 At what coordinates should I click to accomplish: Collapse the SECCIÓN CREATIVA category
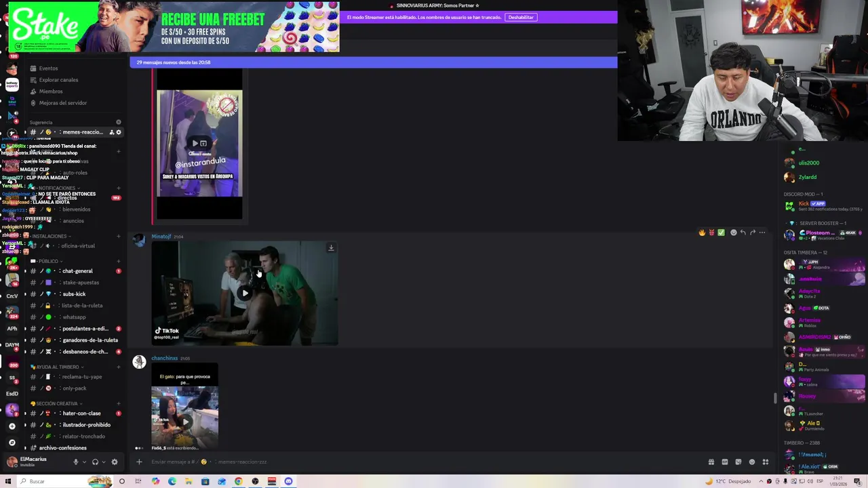(x=56, y=404)
